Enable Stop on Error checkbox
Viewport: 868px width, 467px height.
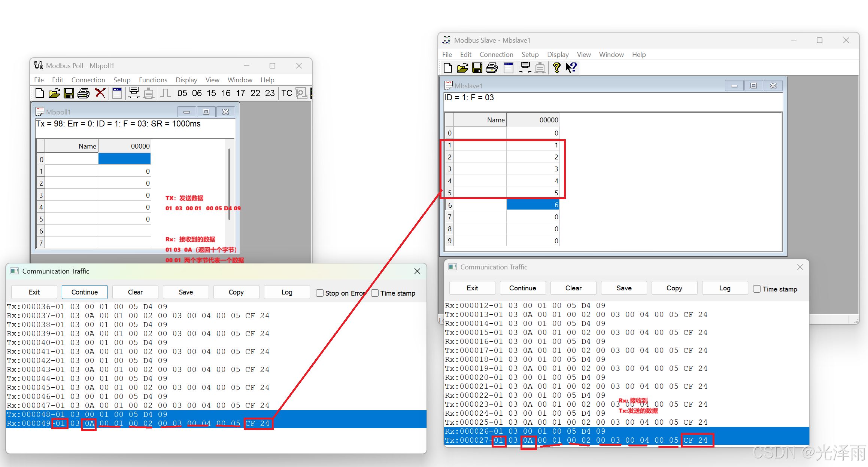click(320, 293)
